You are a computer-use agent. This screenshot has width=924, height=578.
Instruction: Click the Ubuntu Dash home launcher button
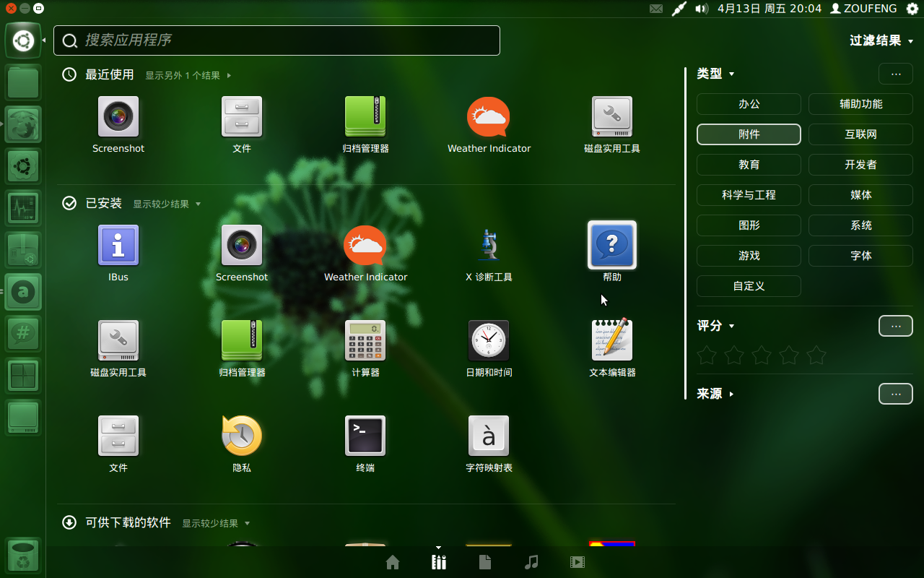point(23,41)
